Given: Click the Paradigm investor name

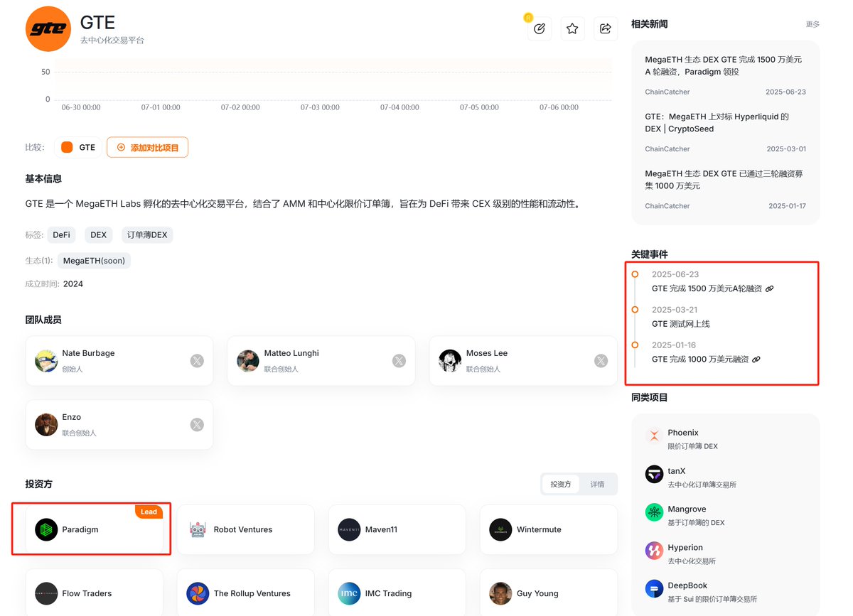Looking at the screenshot, I should (80, 530).
